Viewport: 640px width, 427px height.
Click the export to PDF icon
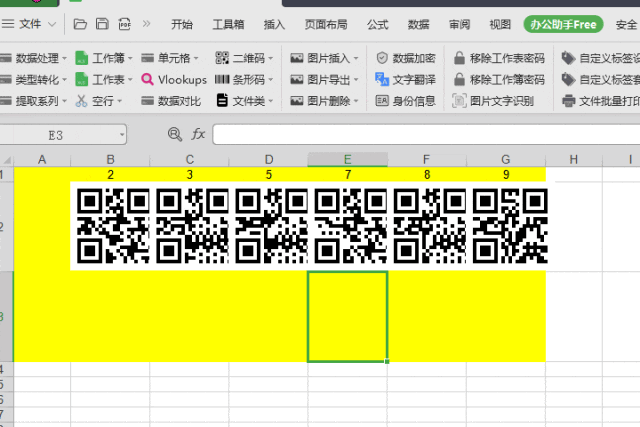click(x=124, y=24)
